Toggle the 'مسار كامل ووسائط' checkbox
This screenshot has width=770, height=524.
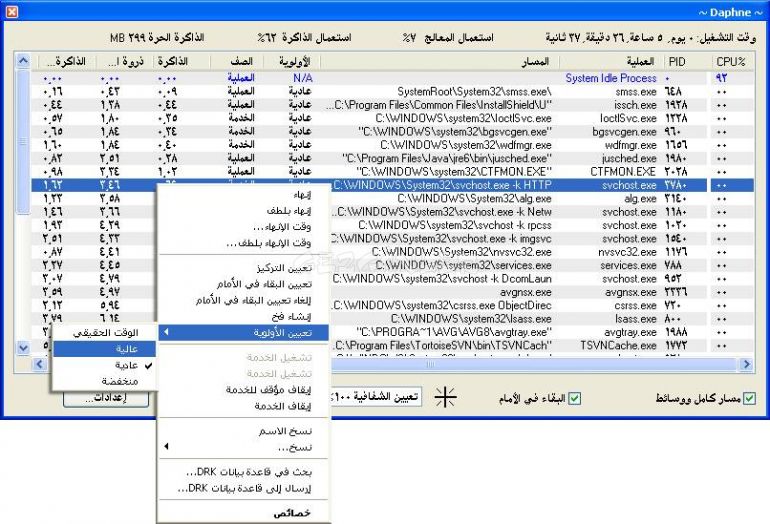pyautogui.click(x=749, y=398)
